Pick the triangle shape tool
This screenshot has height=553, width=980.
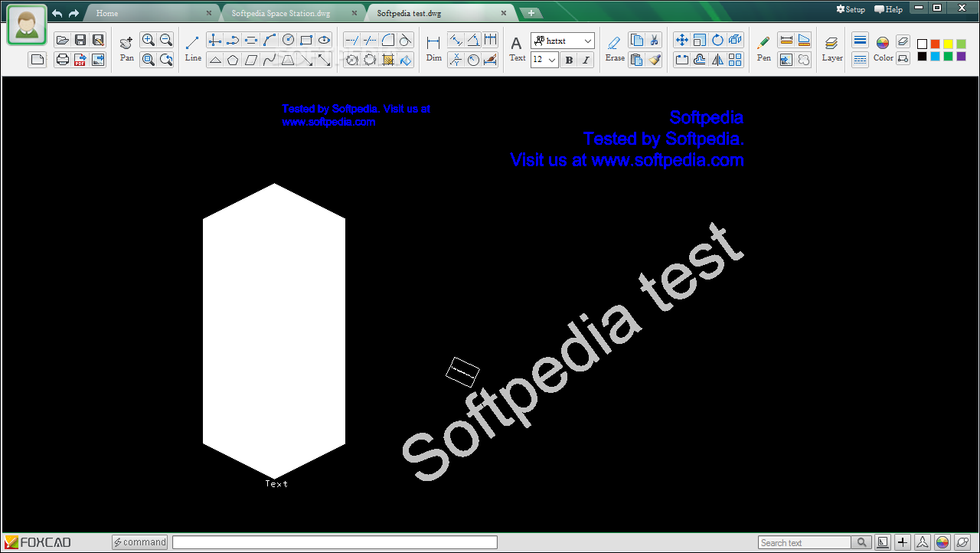tap(215, 60)
